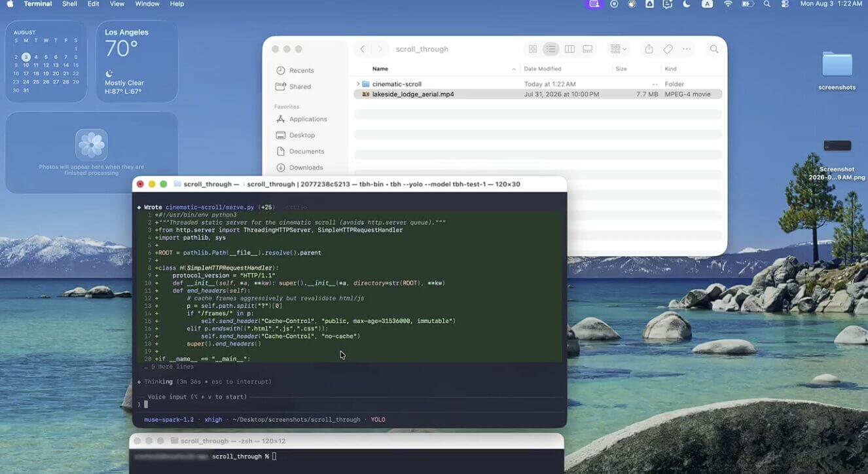Expand the cinematic-scroll folder disclosure arrow

pos(358,84)
